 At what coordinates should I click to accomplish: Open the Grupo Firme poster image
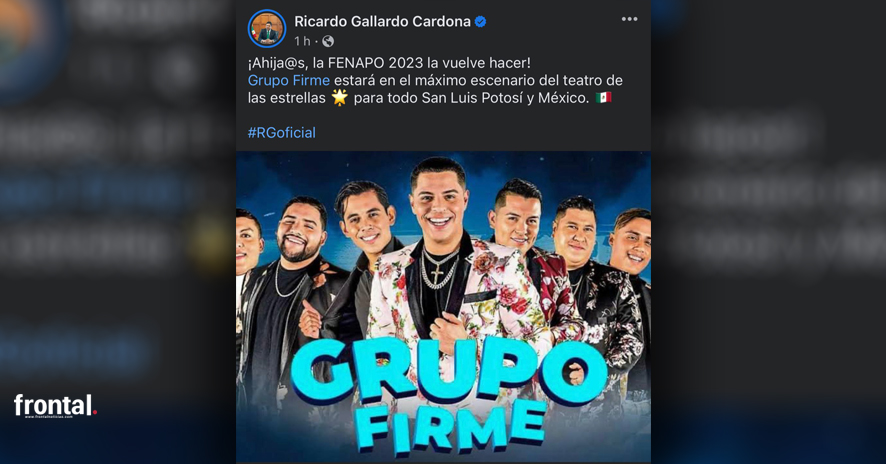pyautogui.click(x=443, y=307)
